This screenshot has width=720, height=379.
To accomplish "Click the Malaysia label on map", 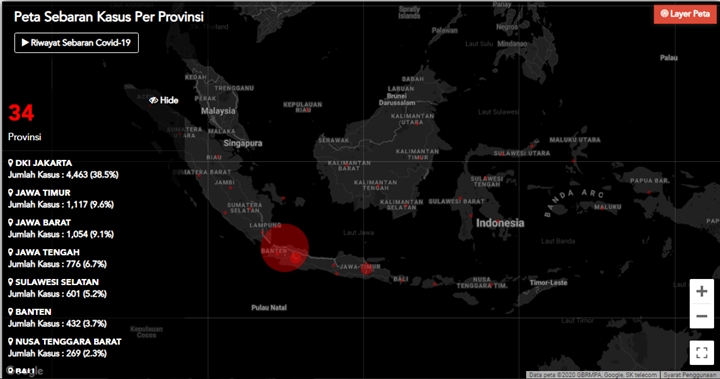I will click(x=218, y=111).
